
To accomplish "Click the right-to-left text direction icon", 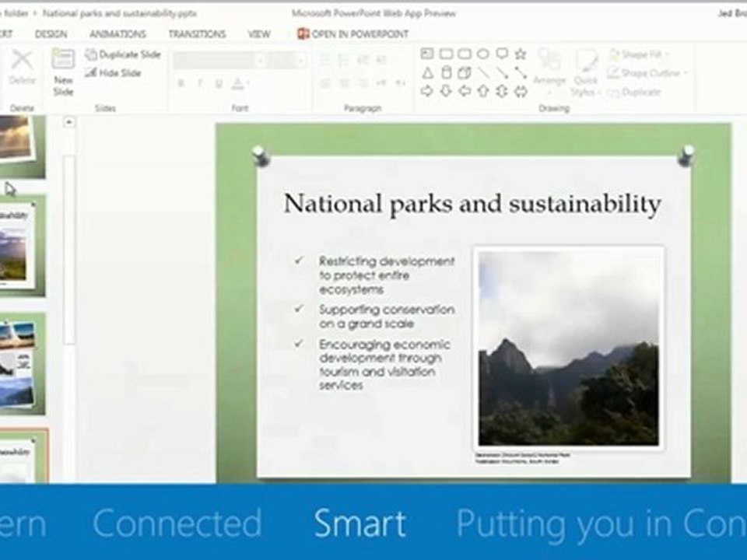I will pyautogui.click(x=400, y=83).
